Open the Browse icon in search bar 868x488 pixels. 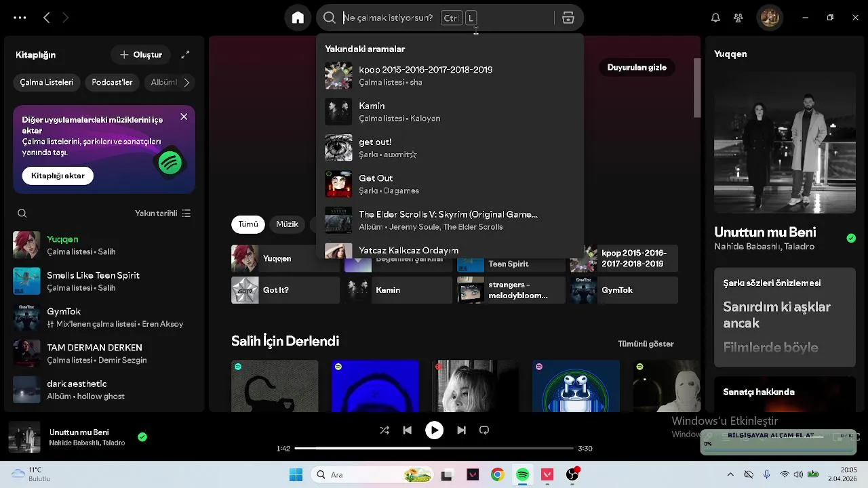(568, 18)
